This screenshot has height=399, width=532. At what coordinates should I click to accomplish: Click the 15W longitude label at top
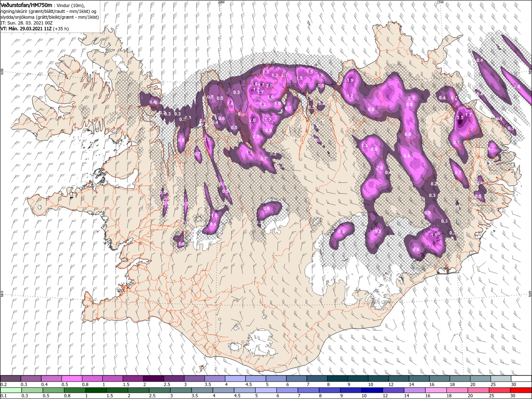440,2
